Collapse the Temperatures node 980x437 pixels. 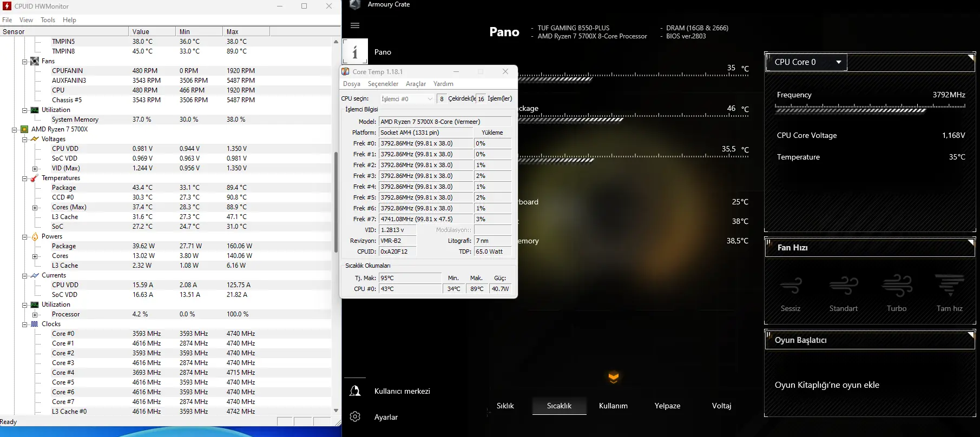click(x=24, y=178)
